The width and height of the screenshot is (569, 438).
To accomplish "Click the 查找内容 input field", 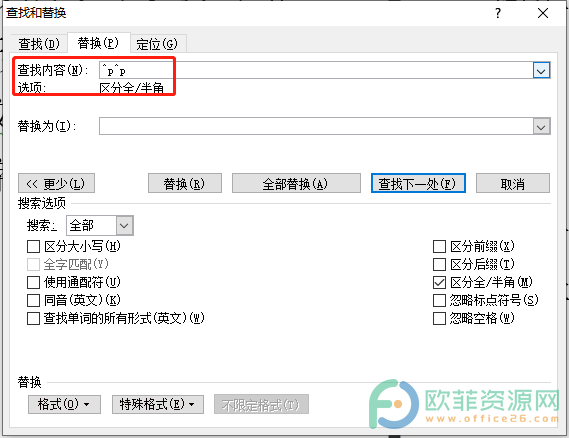I will pos(316,70).
